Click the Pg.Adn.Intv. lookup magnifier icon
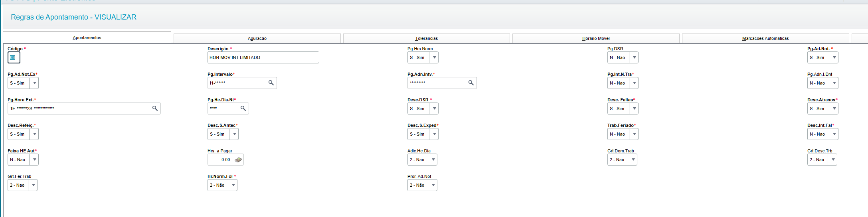The image size is (868, 217). pyautogui.click(x=471, y=83)
